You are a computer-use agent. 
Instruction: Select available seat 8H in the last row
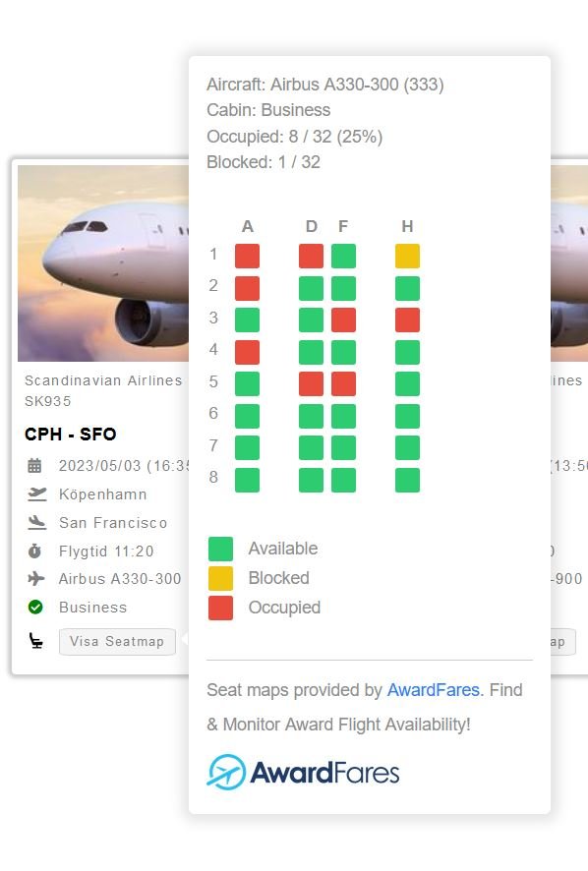pos(406,480)
